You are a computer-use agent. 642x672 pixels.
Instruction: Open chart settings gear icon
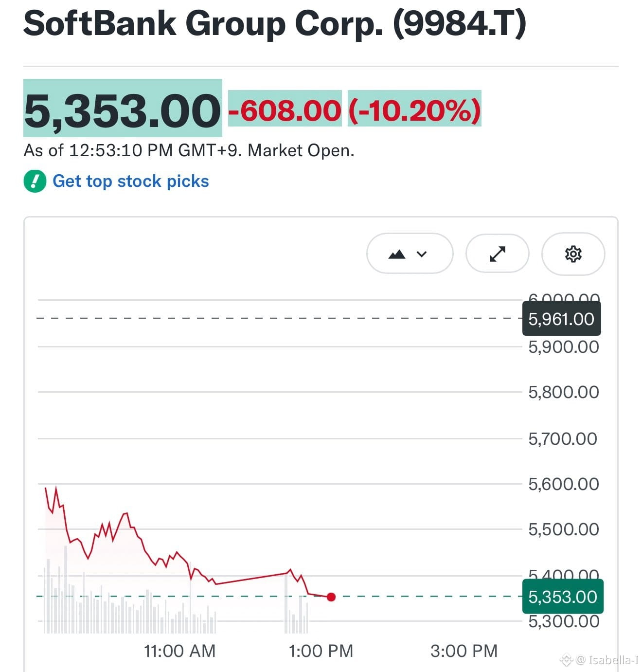pyautogui.click(x=573, y=254)
